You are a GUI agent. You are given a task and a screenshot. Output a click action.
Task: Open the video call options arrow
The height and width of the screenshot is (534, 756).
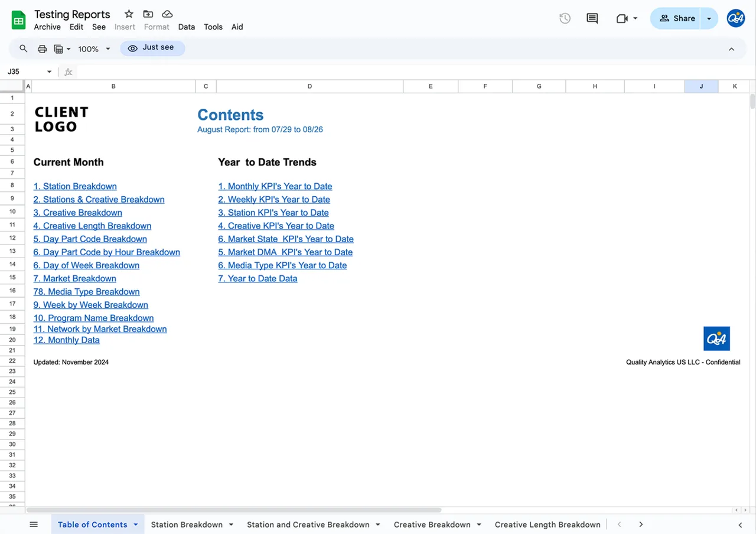[x=636, y=18]
